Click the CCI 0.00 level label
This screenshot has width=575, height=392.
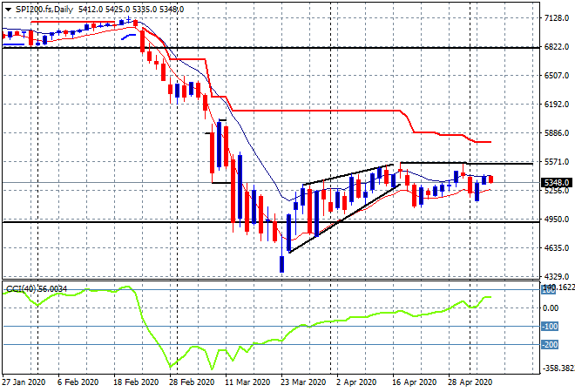pos(551,308)
